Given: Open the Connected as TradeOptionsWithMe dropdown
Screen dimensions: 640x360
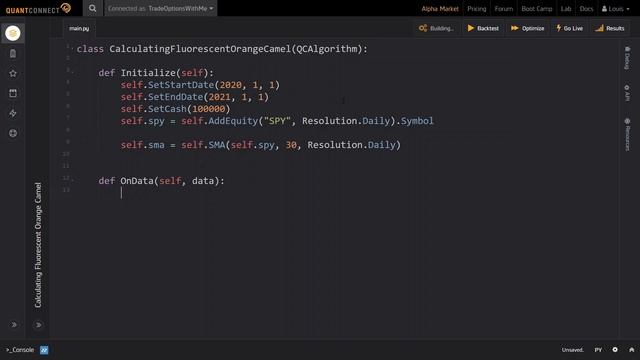Looking at the screenshot, I should pos(161,8).
